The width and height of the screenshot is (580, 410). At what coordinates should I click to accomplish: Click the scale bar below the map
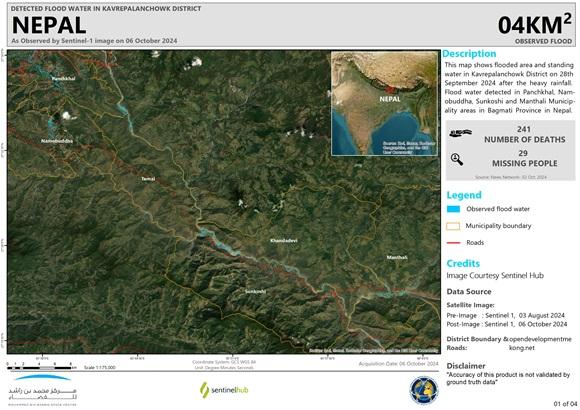(x=41, y=367)
